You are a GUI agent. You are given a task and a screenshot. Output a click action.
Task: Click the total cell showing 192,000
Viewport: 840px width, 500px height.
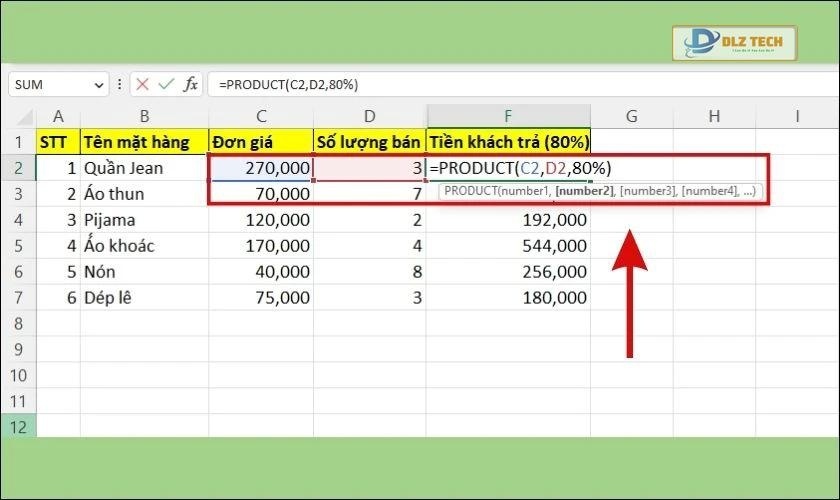[508, 220]
